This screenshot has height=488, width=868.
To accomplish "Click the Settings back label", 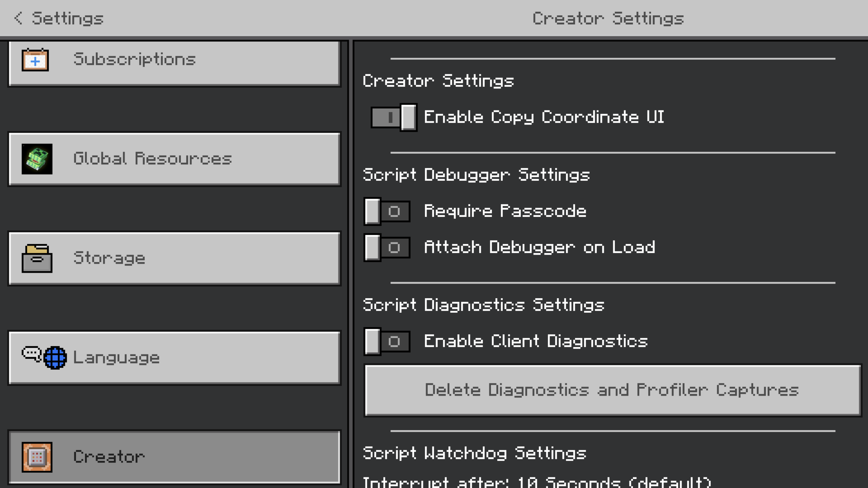I will pyautogui.click(x=68, y=18).
